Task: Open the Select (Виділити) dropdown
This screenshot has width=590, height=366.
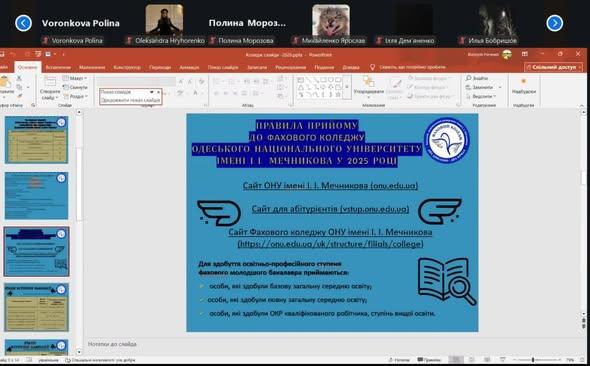Action: tap(480, 96)
